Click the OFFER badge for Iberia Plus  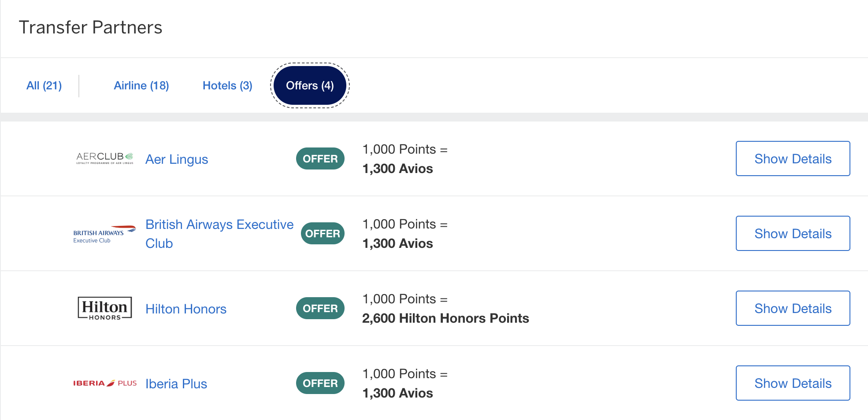tap(320, 383)
